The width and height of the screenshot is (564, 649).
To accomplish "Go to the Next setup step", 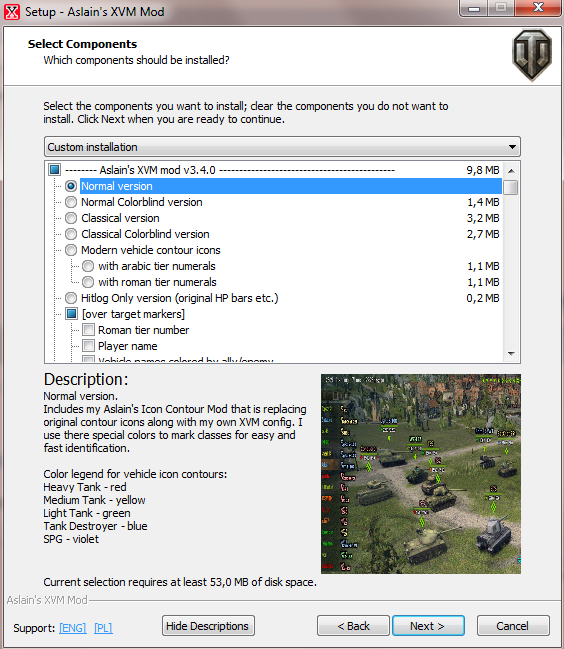I will pos(428,626).
